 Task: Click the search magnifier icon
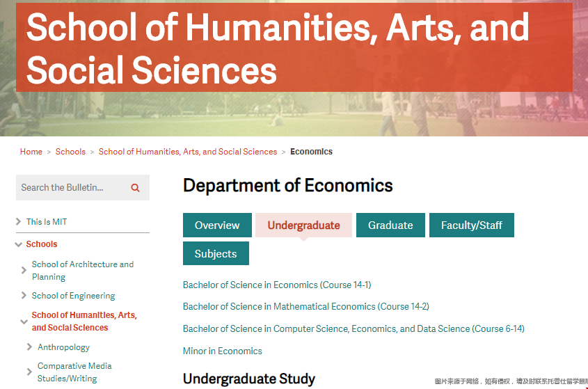[x=135, y=188]
